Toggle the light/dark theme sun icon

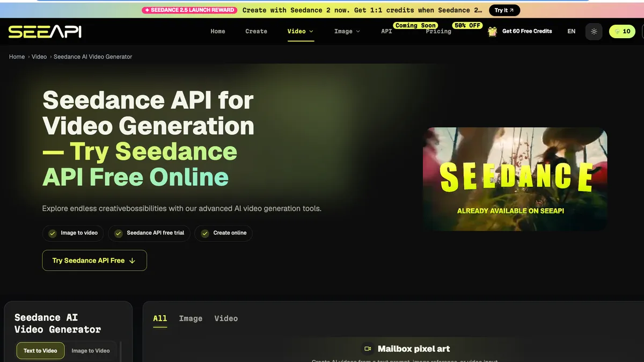pos(594,31)
